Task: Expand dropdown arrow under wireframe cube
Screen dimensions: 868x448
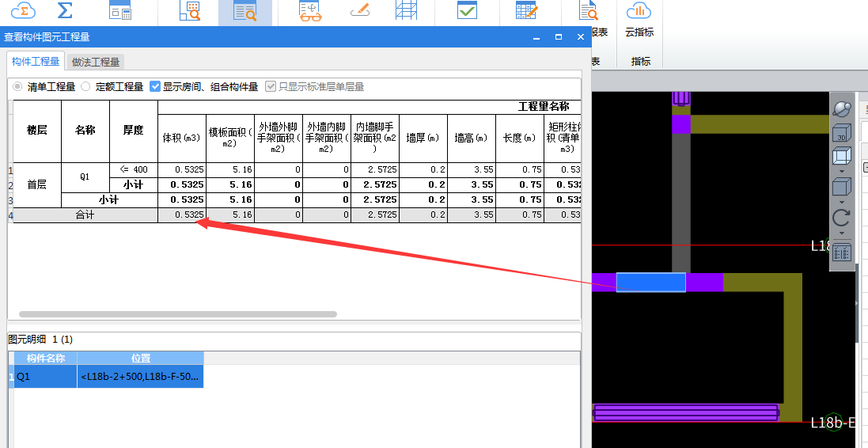Action: pyautogui.click(x=842, y=172)
